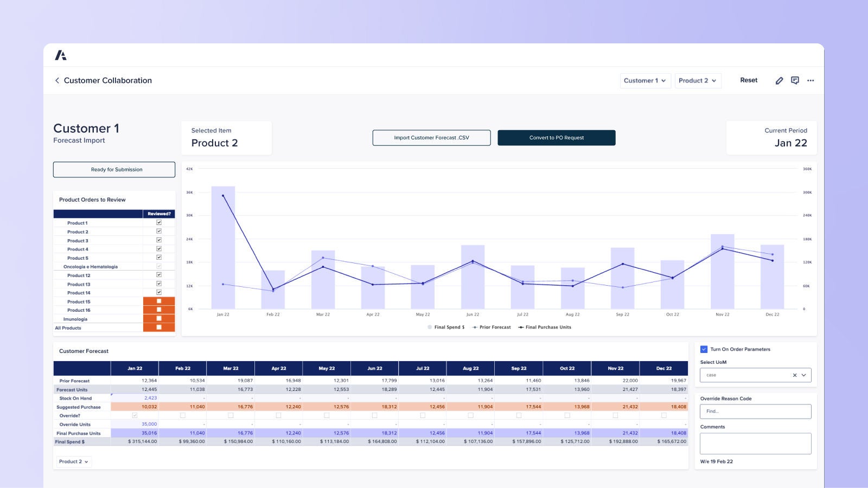This screenshot has height=488, width=868.
Task: Click Import Customer Forecast .CSV
Action: [x=431, y=137]
